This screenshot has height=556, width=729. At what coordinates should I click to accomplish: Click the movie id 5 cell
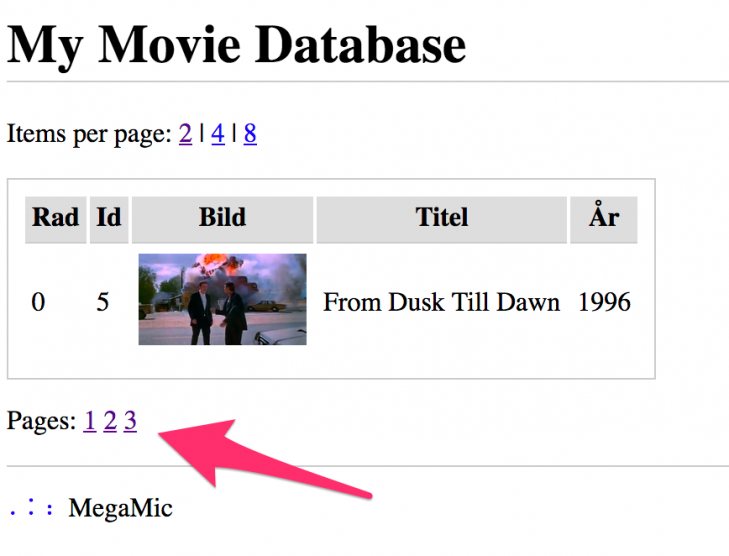103,302
